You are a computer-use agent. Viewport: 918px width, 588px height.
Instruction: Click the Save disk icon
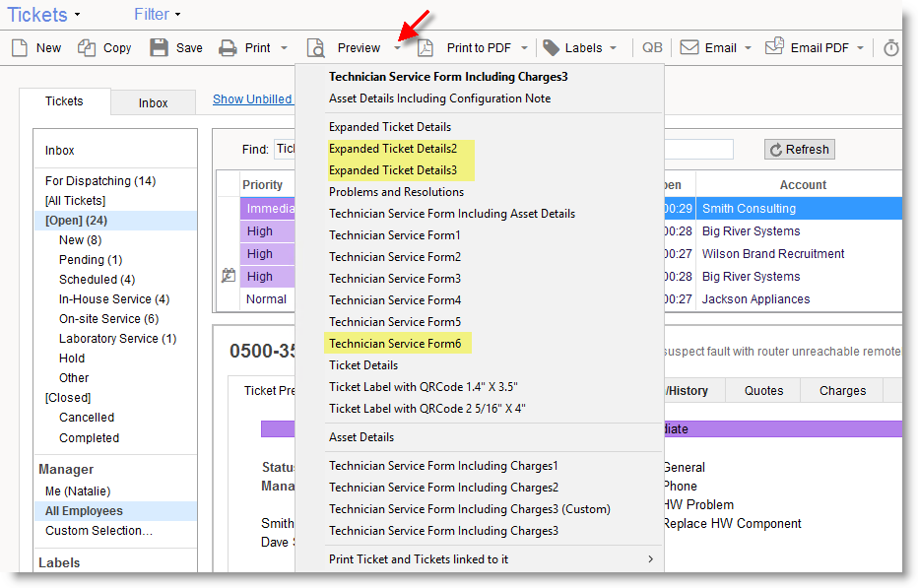pos(159,47)
